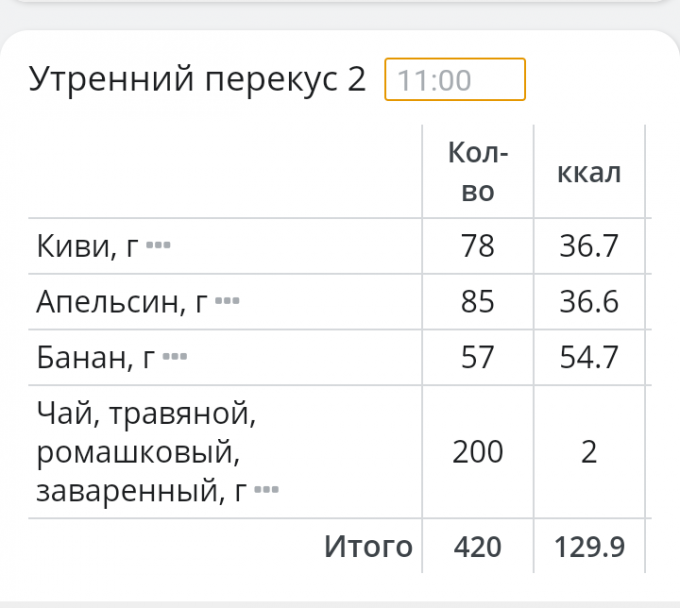Open the three-dot menu next to Апельсин
Viewport: 680px width, 608px height.
point(227,301)
